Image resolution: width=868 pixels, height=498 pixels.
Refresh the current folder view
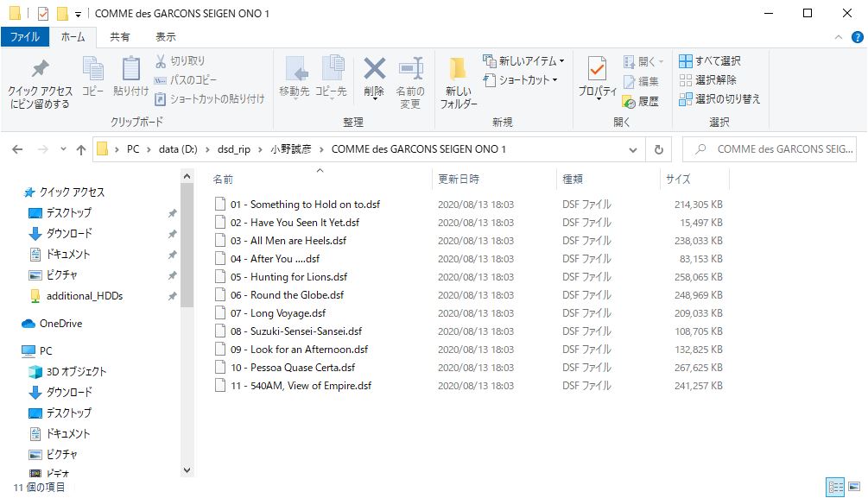tap(658, 149)
